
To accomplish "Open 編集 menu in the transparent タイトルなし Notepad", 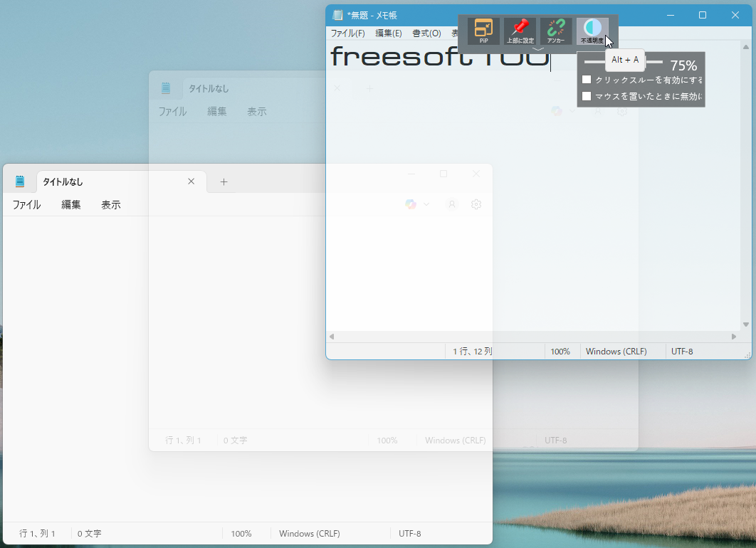I will click(217, 111).
